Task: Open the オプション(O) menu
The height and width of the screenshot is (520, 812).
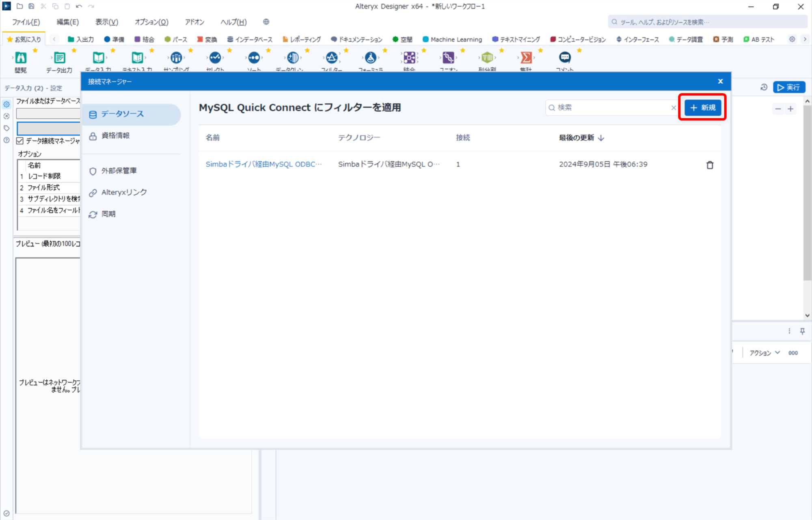Action: [151, 22]
